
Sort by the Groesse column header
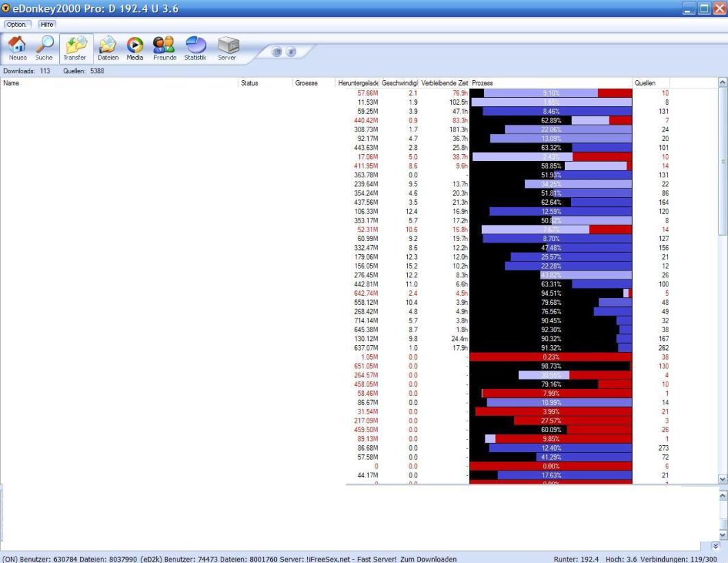[313, 83]
